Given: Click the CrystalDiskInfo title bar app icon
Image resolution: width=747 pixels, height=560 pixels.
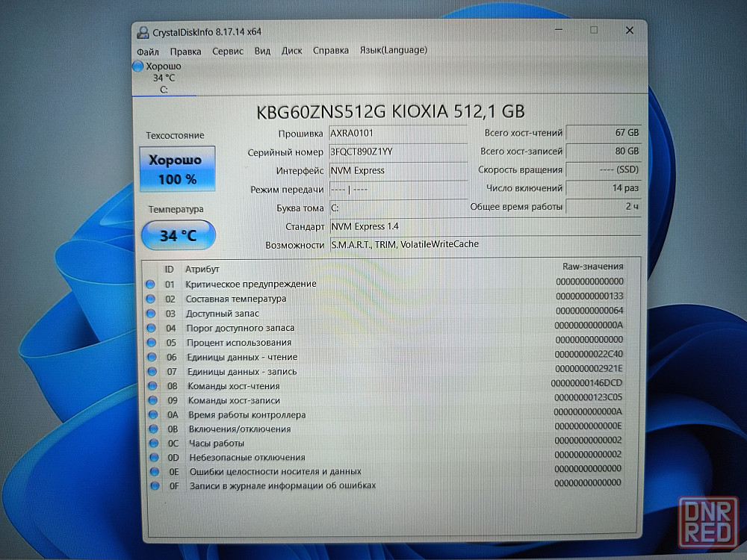Looking at the screenshot, I should click(141, 32).
